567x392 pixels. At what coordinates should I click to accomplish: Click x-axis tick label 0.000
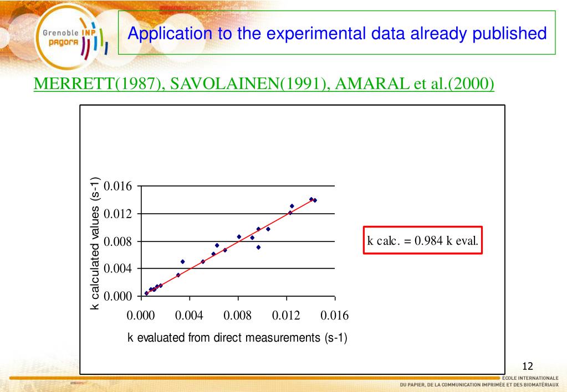point(141,316)
